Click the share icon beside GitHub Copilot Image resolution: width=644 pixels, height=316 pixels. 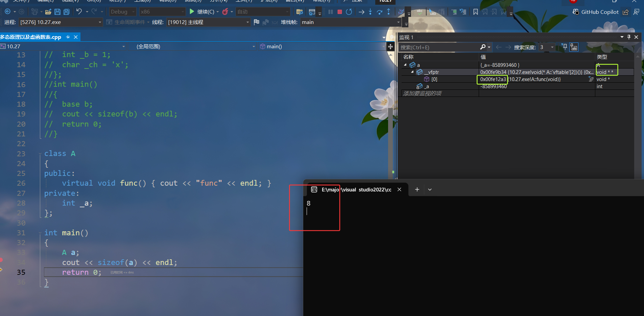pyautogui.click(x=626, y=12)
